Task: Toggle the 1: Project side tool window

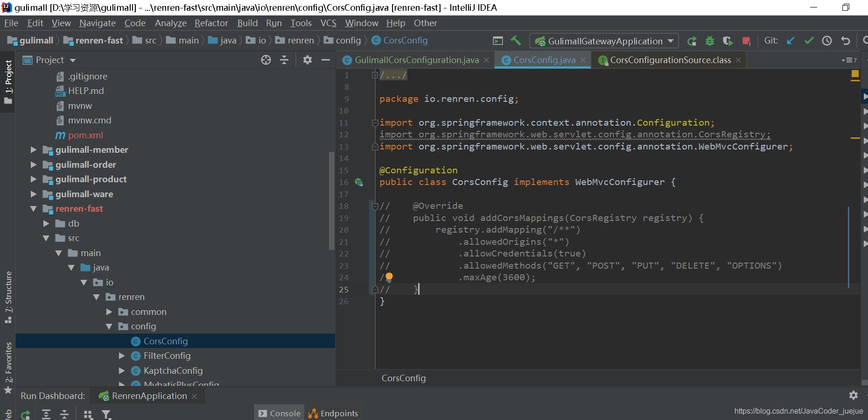Action: tap(8, 82)
